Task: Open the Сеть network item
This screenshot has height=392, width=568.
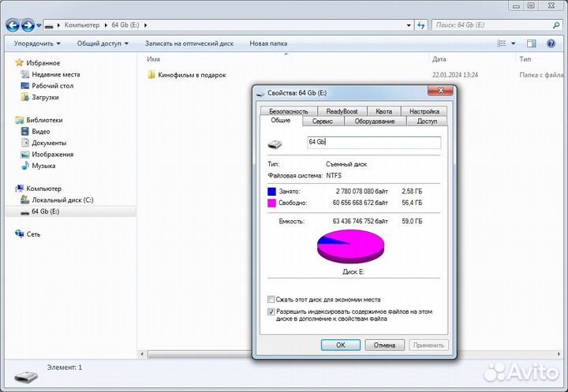Action: click(x=33, y=234)
